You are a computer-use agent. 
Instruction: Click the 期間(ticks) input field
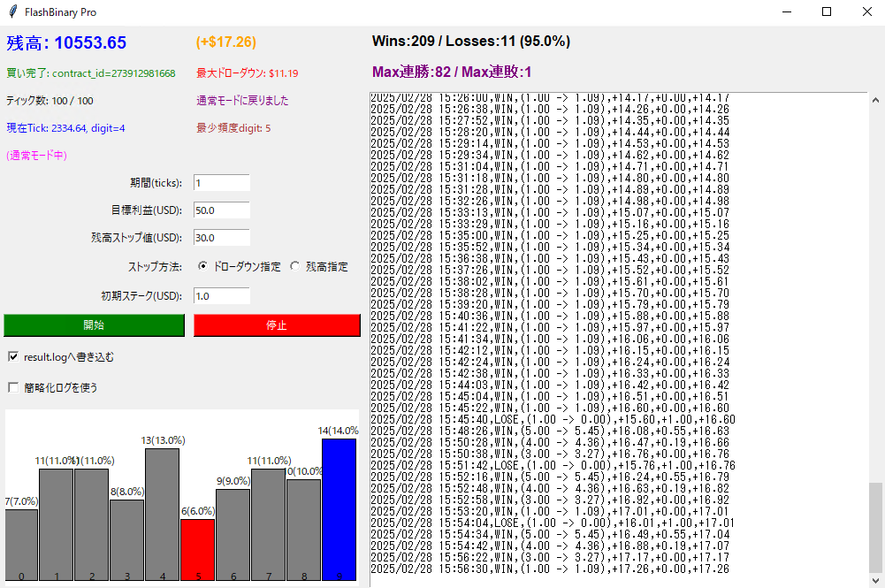tap(221, 183)
